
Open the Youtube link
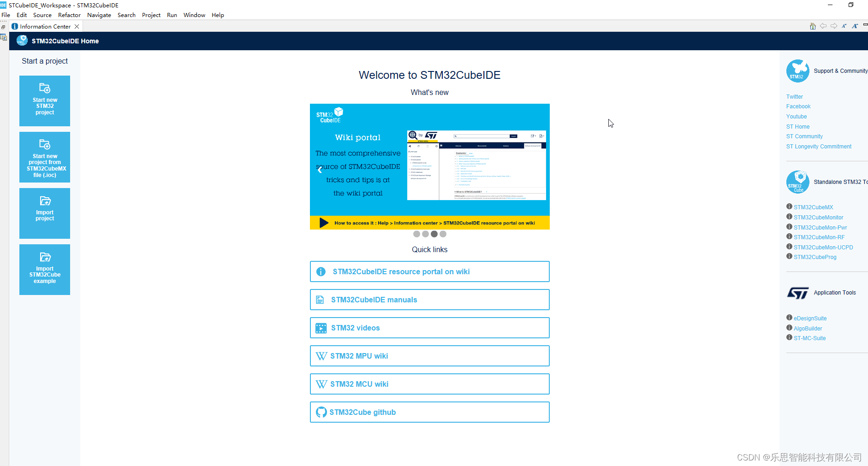point(797,117)
